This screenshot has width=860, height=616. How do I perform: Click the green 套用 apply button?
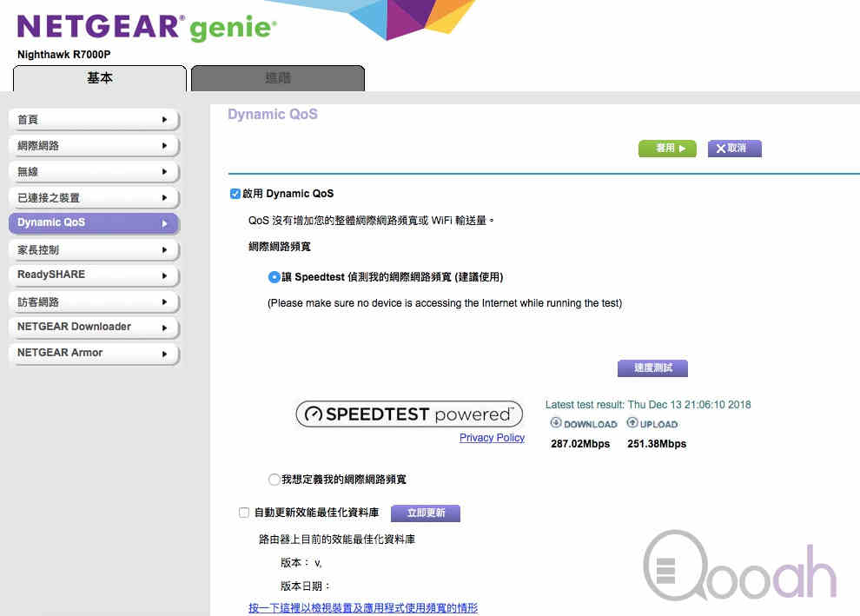coord(667,149)
